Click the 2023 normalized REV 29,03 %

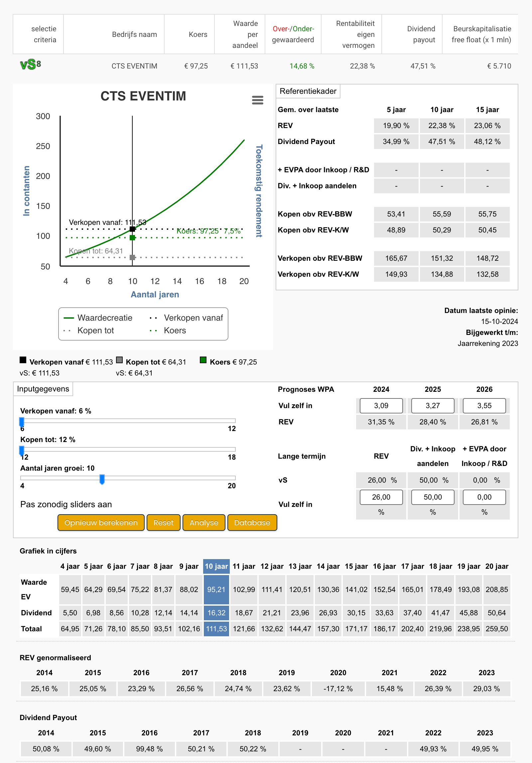point(486,689)
